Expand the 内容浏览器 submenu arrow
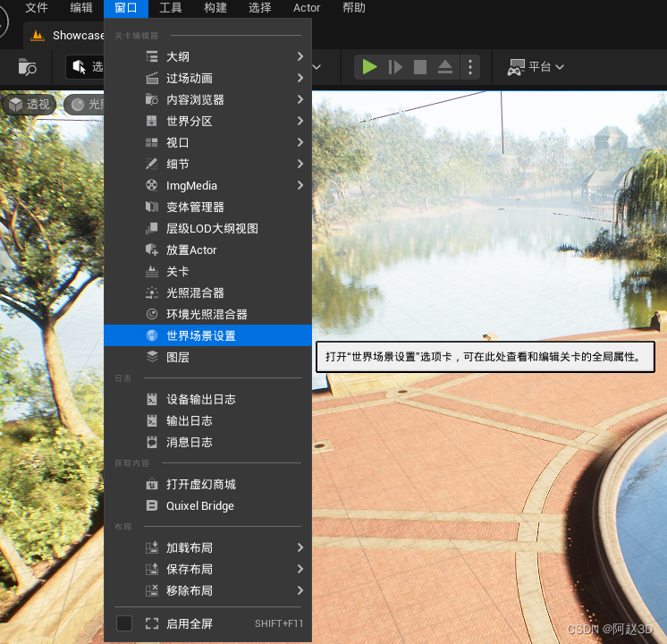Viewport: 667px width, 644px height. 300,99
